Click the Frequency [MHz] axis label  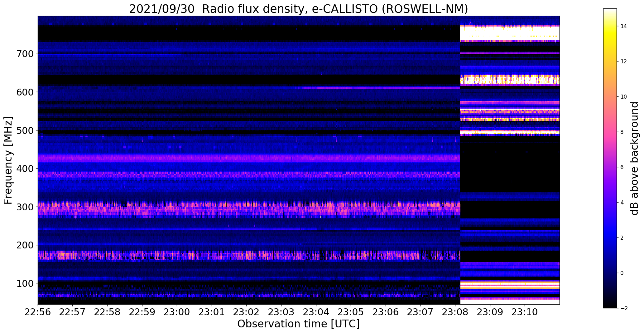8,160
